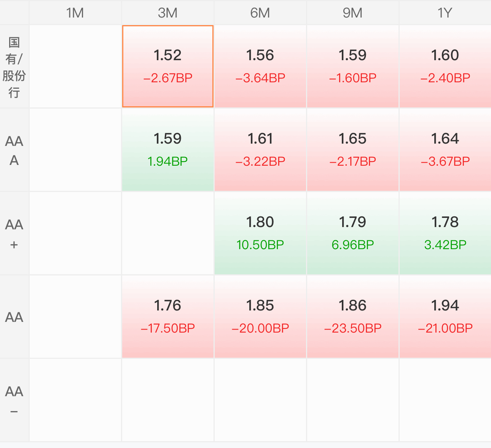Select the AA+ 6M cell with 10.50BP
The width and height of the screenshot is (491, 448).
pyautogui.click(x=260, y=233)
